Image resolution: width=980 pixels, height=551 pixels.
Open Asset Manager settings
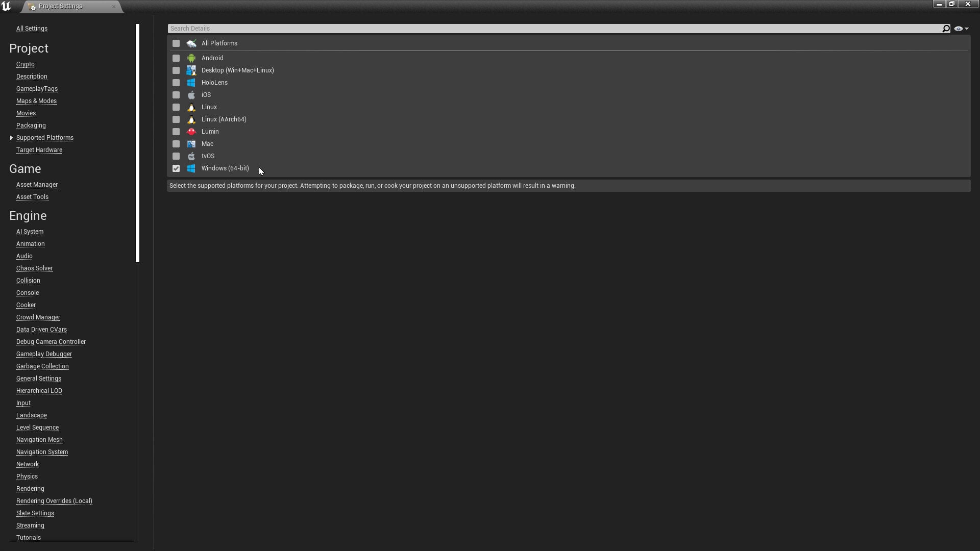coord(37,185)
